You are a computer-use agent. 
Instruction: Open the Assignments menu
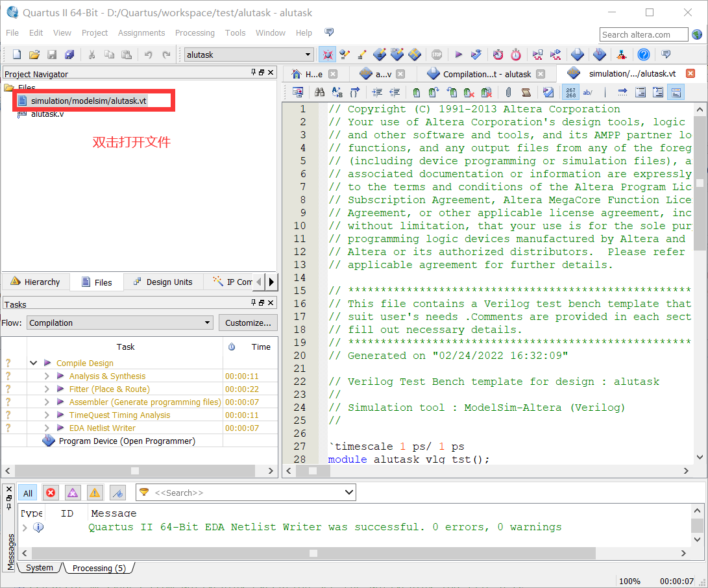141,32
